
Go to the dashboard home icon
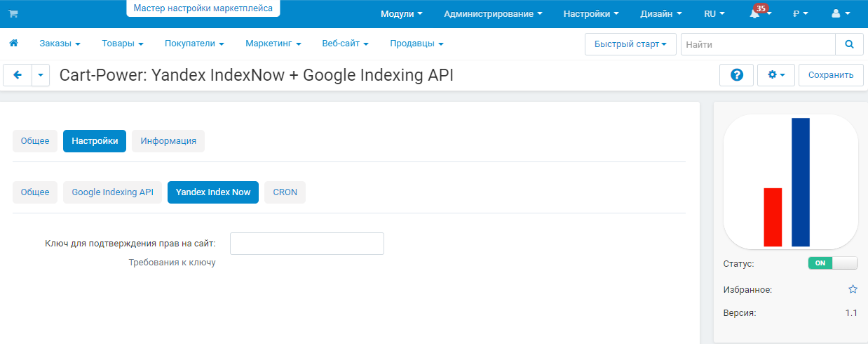(13, 44)
